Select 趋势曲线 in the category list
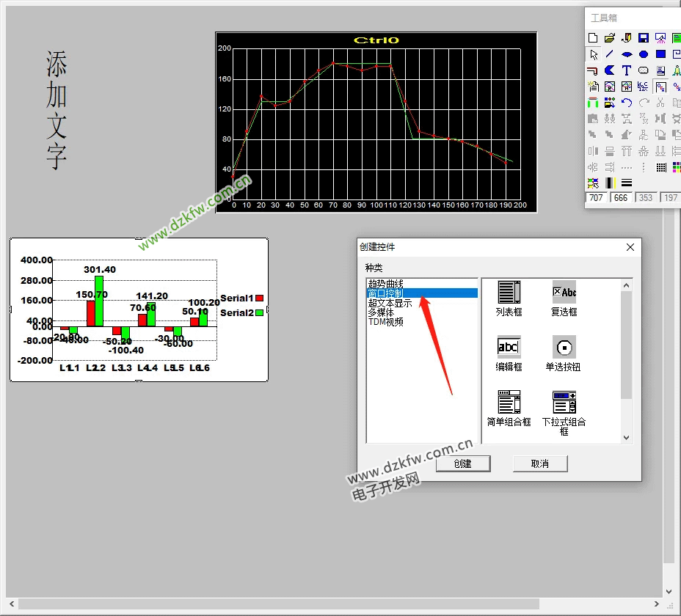This screenshot has height=616, width=681. 386,284
